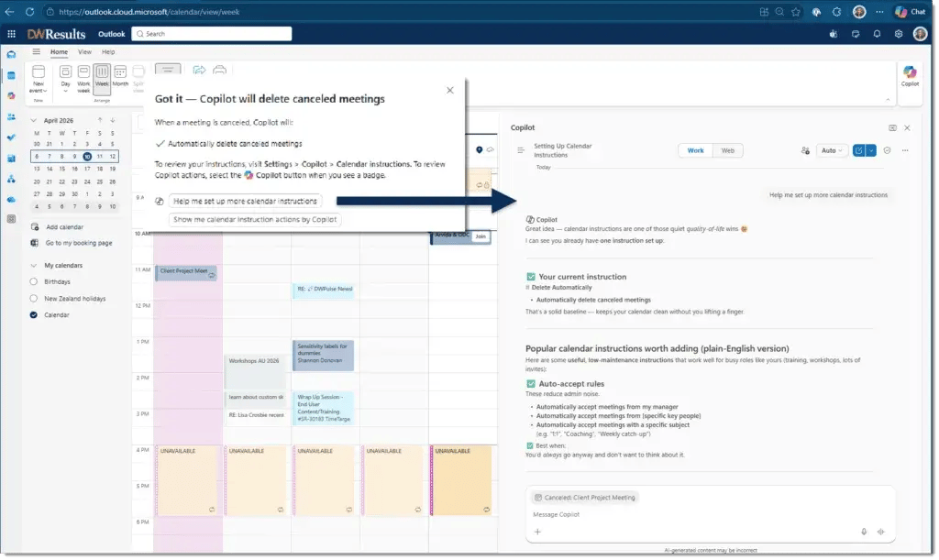The height and width of the screenshot is (560, 939).
Task: Open Copilot from the ribbon icon
Action: tap(909, 73)
